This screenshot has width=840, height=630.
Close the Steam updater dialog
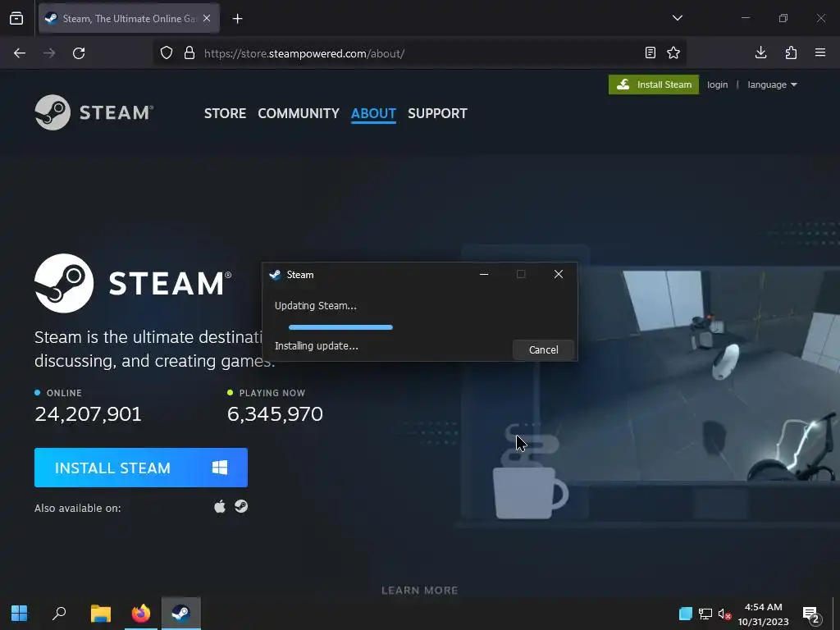point(558,274)
